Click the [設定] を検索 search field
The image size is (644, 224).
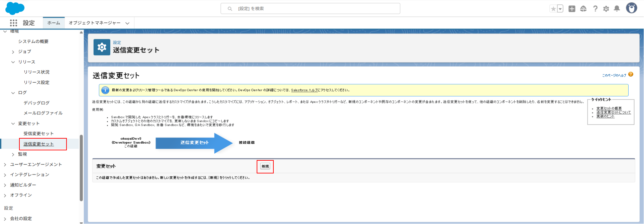310,9
